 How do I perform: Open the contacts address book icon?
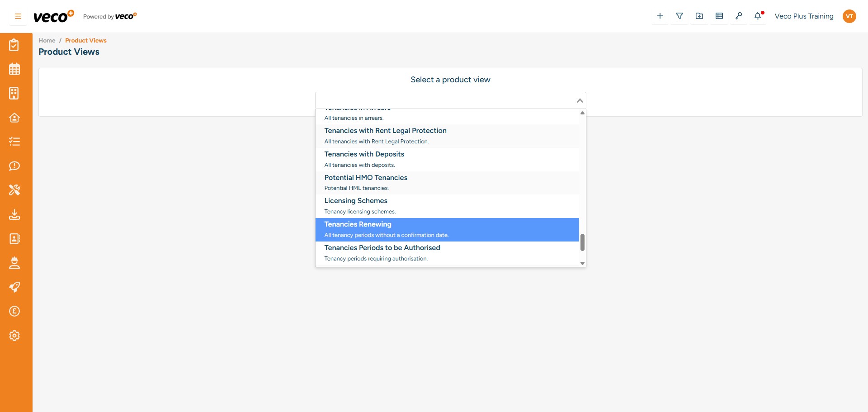(x=15, y=239)
